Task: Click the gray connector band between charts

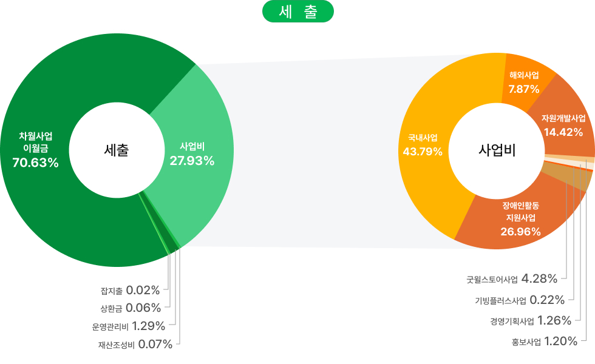Action: (x=316, y=152)
